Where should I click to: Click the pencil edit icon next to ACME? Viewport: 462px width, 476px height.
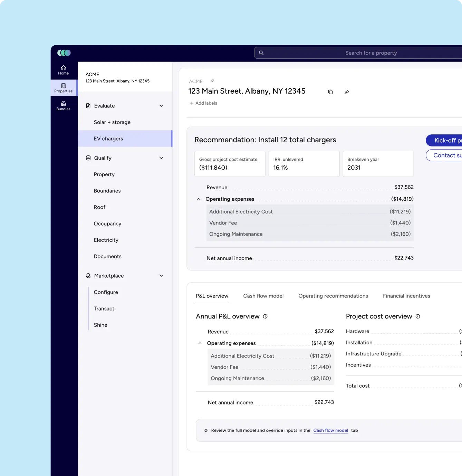click(x=212, y=81)
